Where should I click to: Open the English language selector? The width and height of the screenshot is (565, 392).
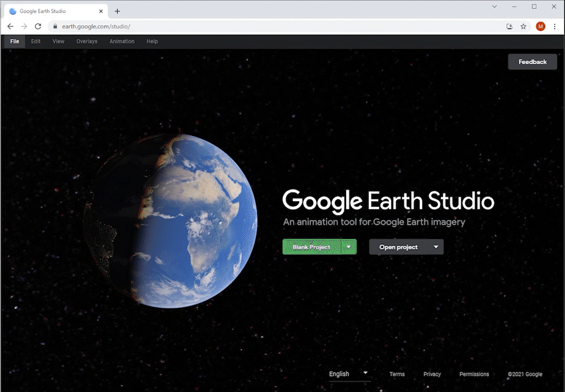click(x=349, y=374)
